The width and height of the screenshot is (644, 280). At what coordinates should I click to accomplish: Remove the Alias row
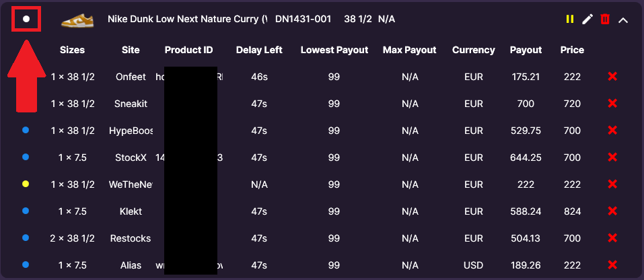click(x=612, y=265)
